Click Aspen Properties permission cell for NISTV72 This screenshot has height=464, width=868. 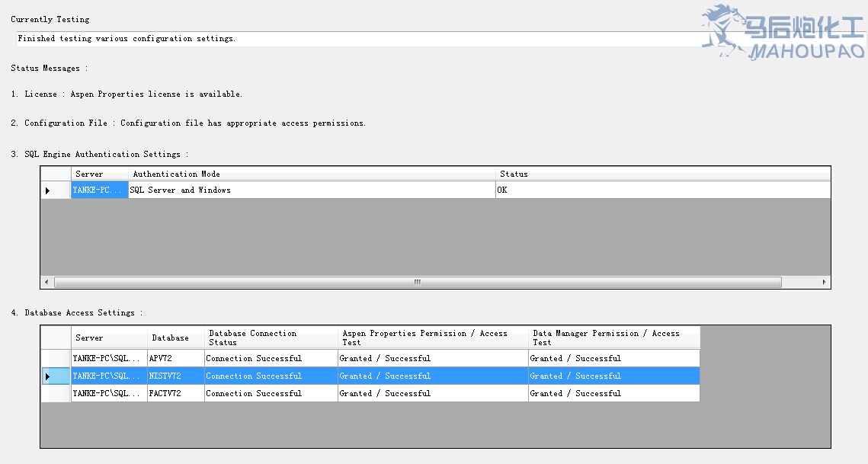[x=433, y=376]
